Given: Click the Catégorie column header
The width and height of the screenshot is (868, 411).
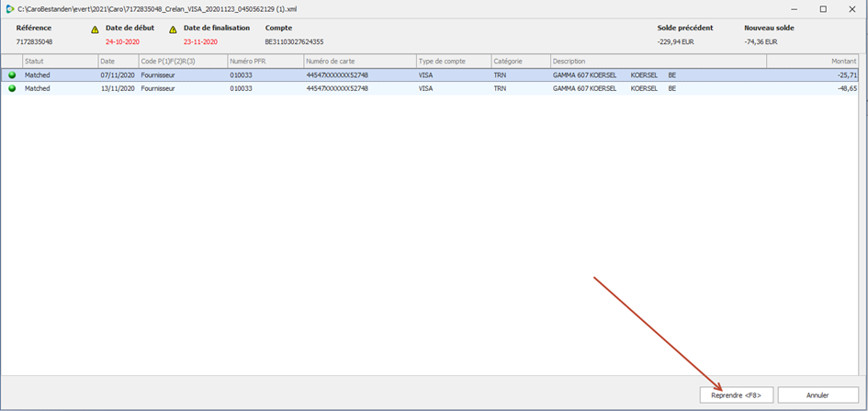Looking at the screenshot, I should tap(521, 61).
